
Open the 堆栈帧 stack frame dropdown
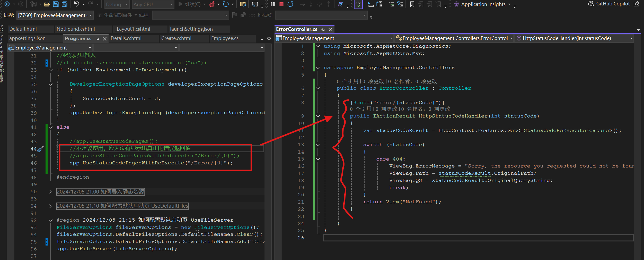[x=321, y=15]
